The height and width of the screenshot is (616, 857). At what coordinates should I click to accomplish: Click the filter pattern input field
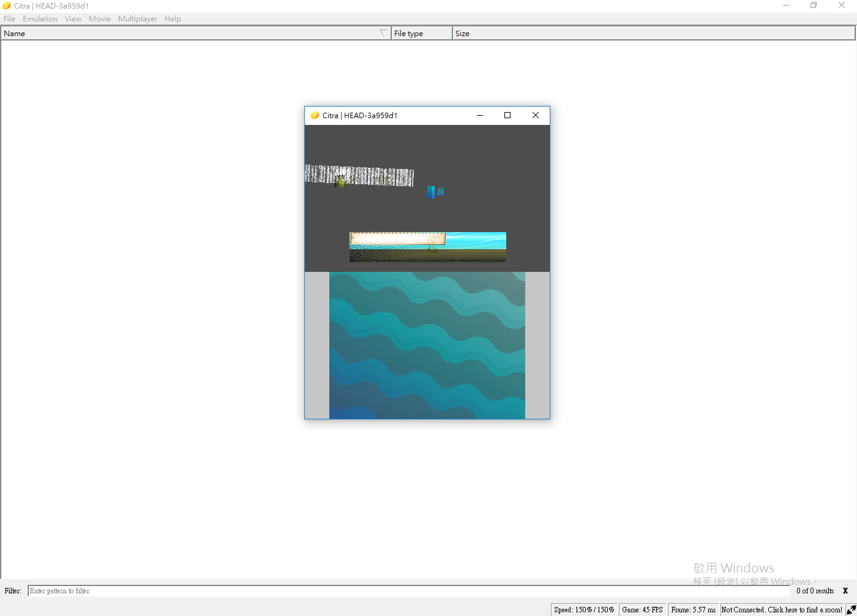pyautogui.click(x=409, y=591)
